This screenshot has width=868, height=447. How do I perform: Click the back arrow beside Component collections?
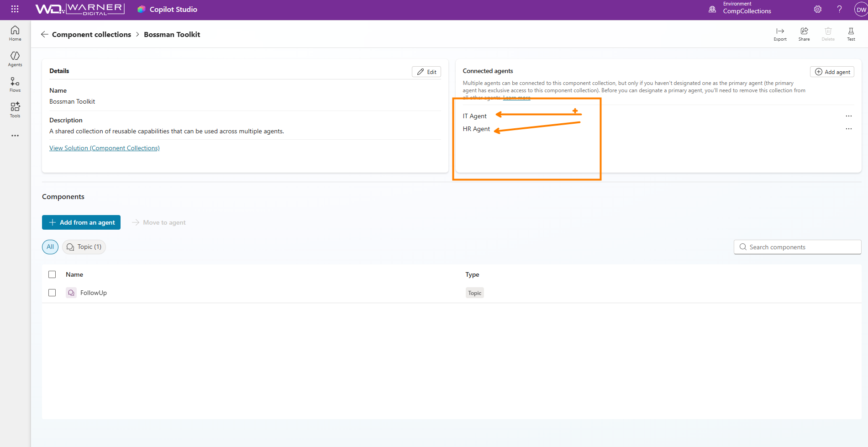click(x=44, y=34)
